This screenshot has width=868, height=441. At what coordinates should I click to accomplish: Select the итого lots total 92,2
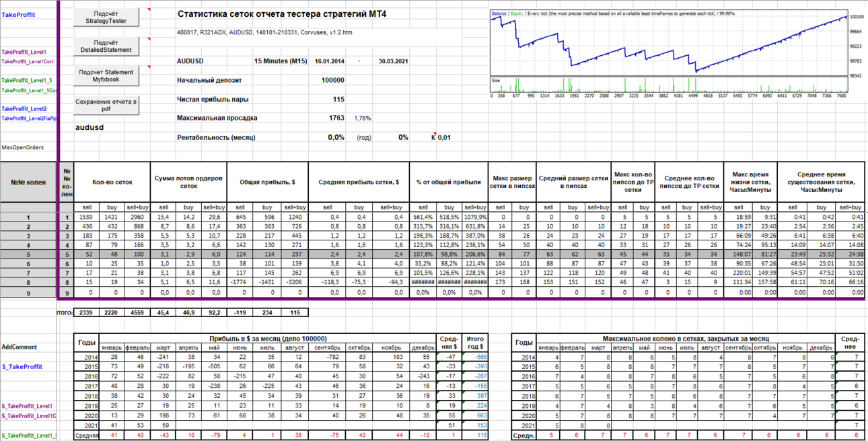tap(215, 312)
